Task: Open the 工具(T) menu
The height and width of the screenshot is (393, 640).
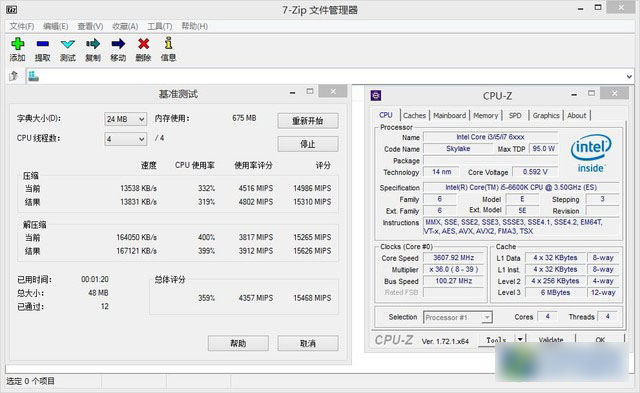Action: coord(160,27)
